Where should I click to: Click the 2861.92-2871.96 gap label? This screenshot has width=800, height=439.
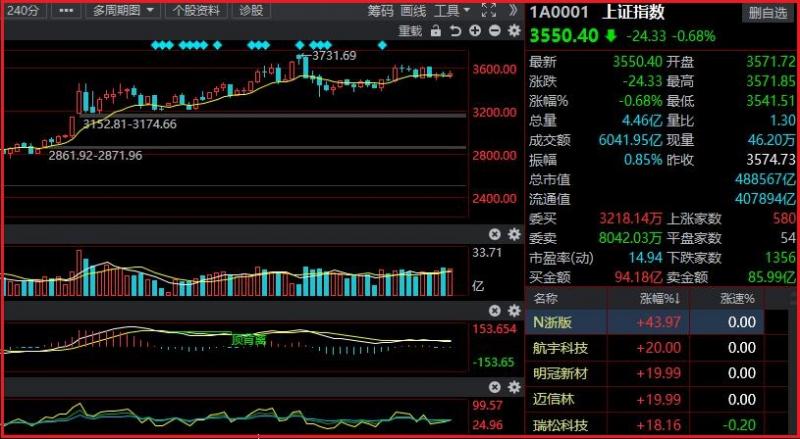(x=95, y=156)
